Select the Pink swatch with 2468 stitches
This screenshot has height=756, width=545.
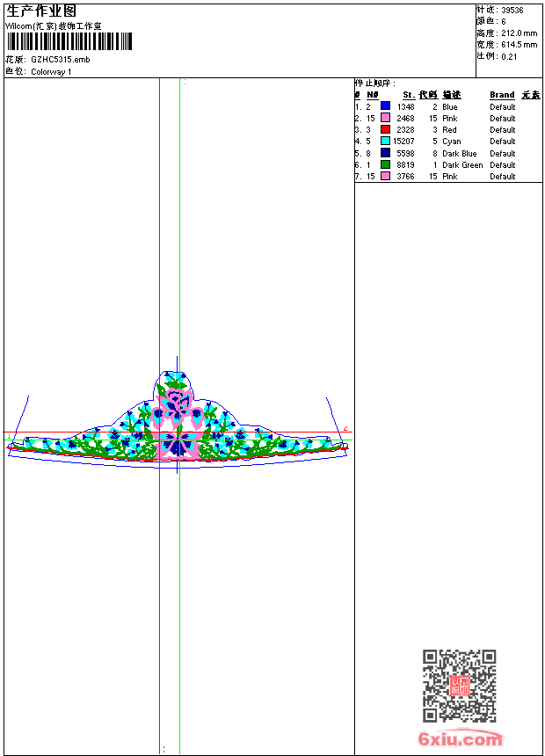click(385, 118)
